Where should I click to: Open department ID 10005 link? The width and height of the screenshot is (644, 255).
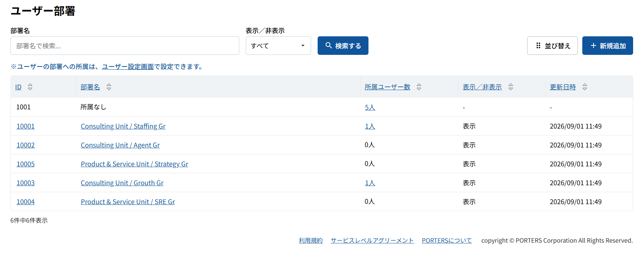[x=26, y=164]
